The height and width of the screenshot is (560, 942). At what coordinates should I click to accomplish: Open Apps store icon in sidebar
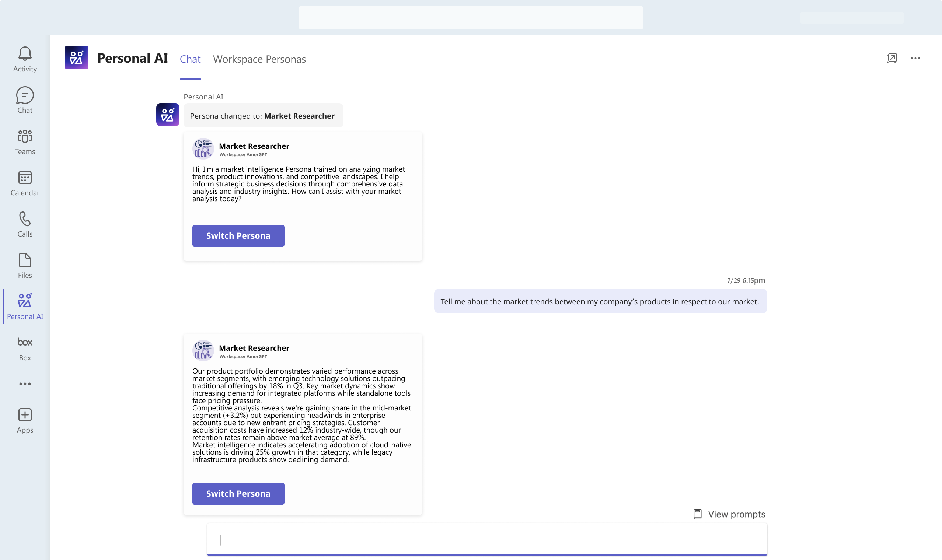click(x=25, y=421)
